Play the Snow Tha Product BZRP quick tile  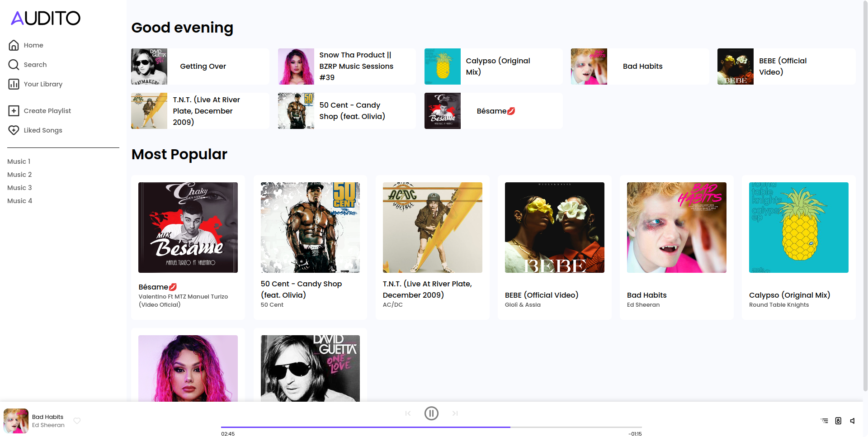[x=347, y=66]
